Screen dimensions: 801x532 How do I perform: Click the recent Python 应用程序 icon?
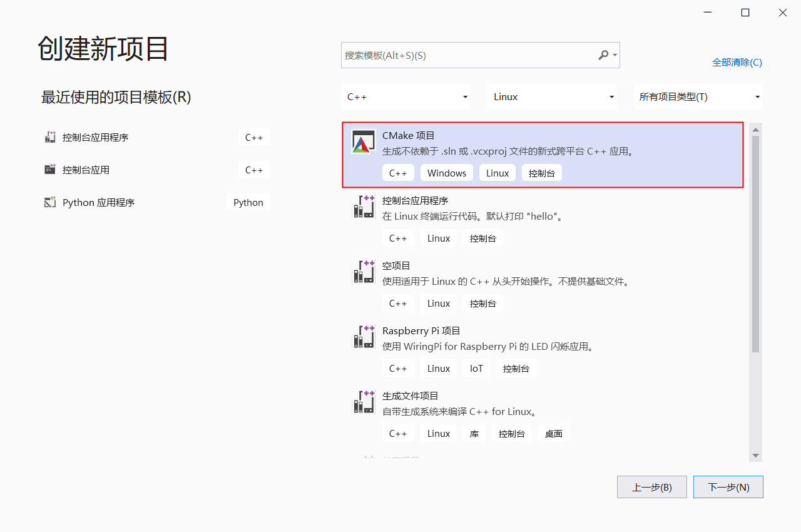[x=50, y=202]
